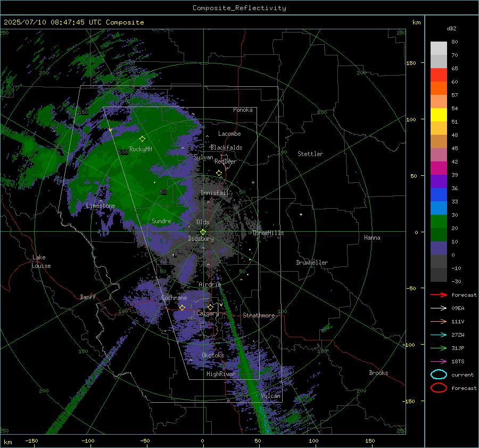
Task: Pick the pink 42-45 dBZ swatch
Action: (x=439, y=155)
